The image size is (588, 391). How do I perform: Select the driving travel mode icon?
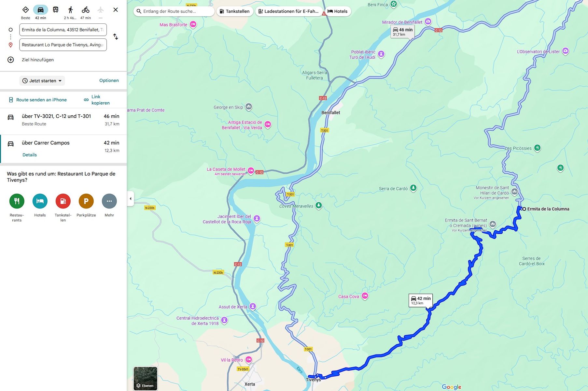coord(40,10)
